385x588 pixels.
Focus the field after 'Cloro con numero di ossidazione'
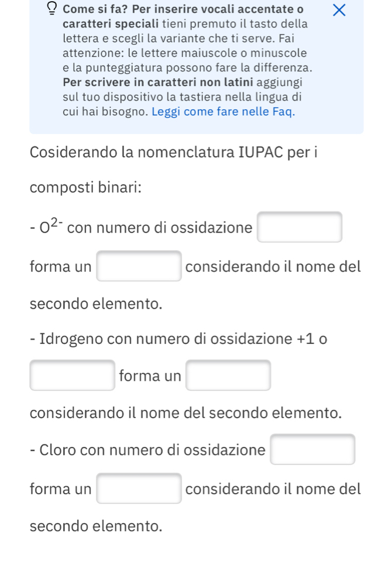[312, 449]
